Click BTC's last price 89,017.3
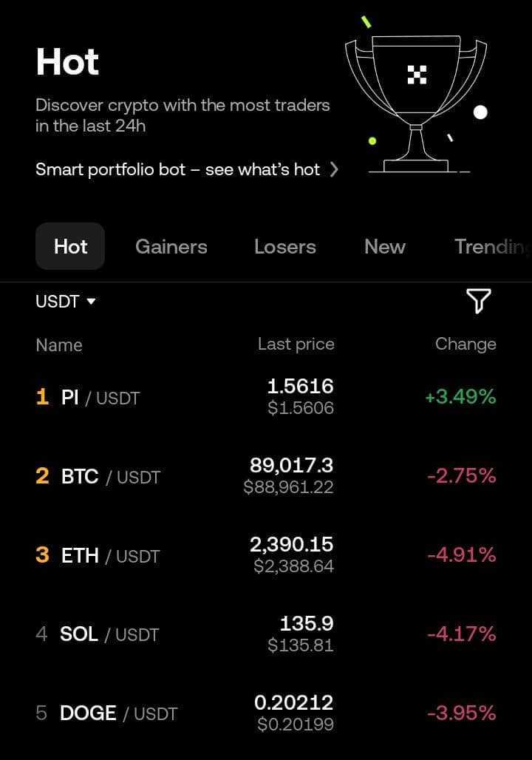Image resolution: width=532 pixels, height=760 pixels. [291, 466]
